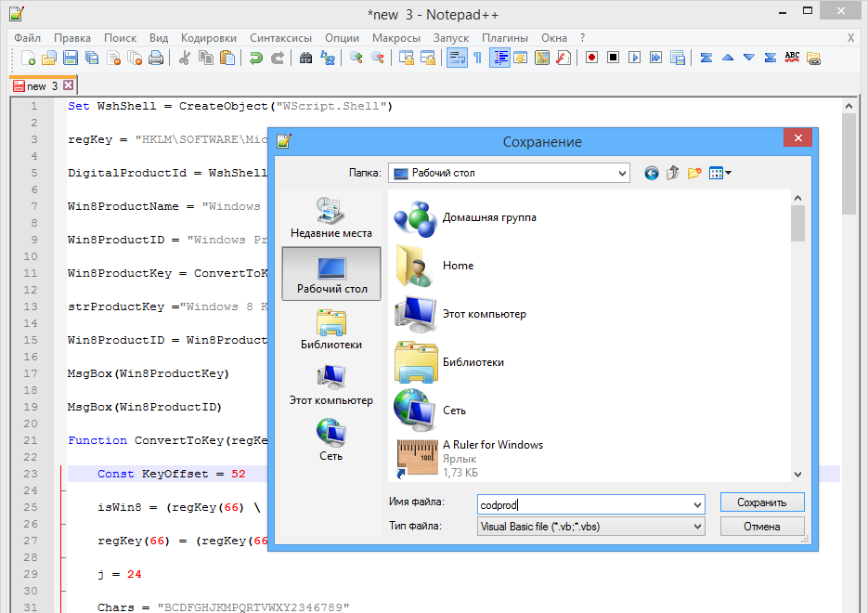Viewport: 868px width, 613px height.
Task: Click the New file toolbar icon
Action: click(28, 58)
